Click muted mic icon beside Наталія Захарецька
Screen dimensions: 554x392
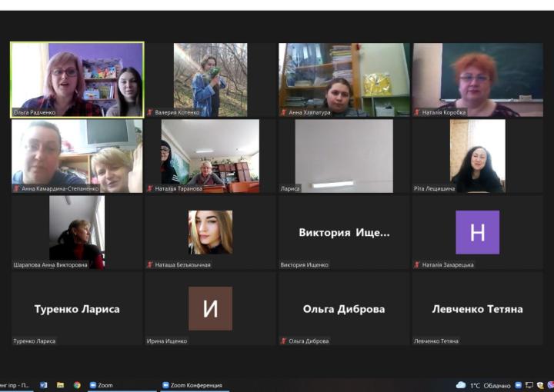pyautogui.click(x=417, y=265)
